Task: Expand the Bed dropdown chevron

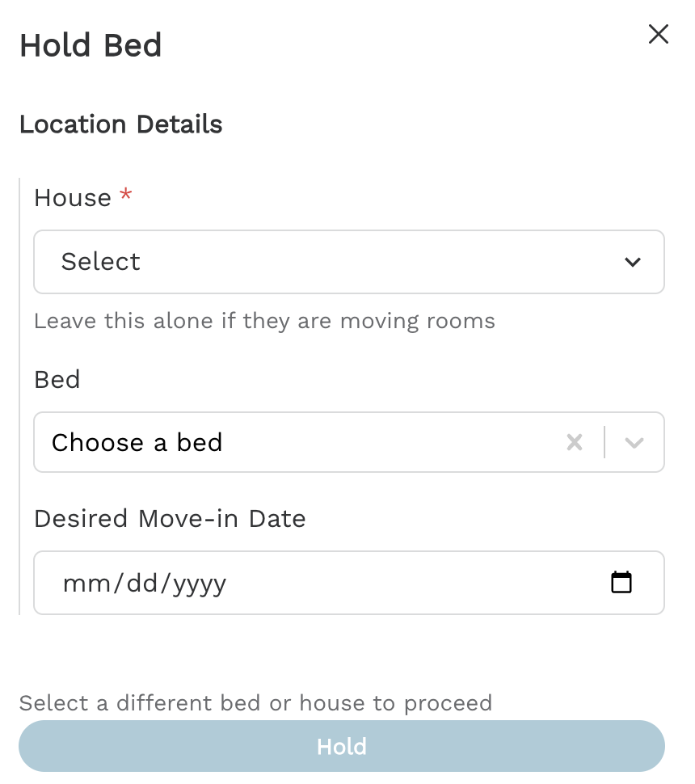Action: click(634, 442)
